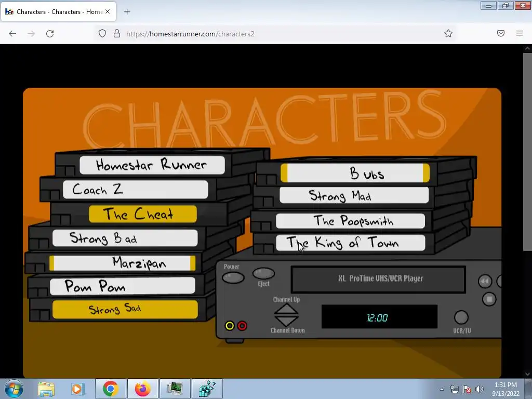532x399 pixels.
Task: Click the browser forward arrow
Action: pos(31,33)
